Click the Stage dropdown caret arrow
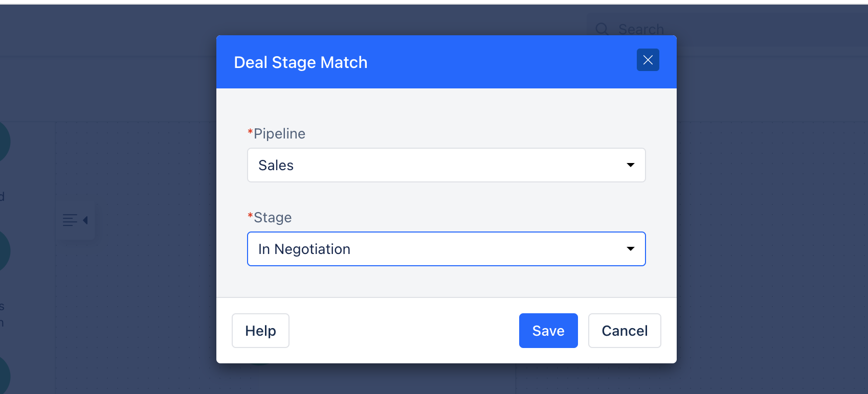The width and height of the screenshot is (868, 394). tap(630, 249)
